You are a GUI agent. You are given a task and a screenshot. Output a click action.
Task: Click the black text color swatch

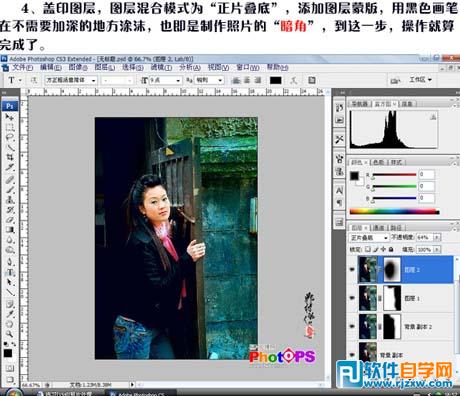click(275, 80)
